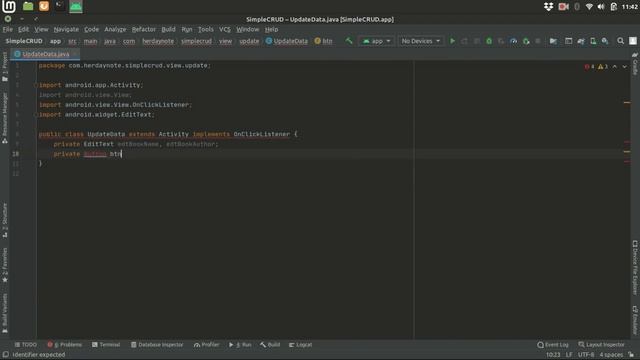The width and height of the screenshot is (640, 360).
Task: Open the Navigate menu
Action: click(x=66, y=29)
